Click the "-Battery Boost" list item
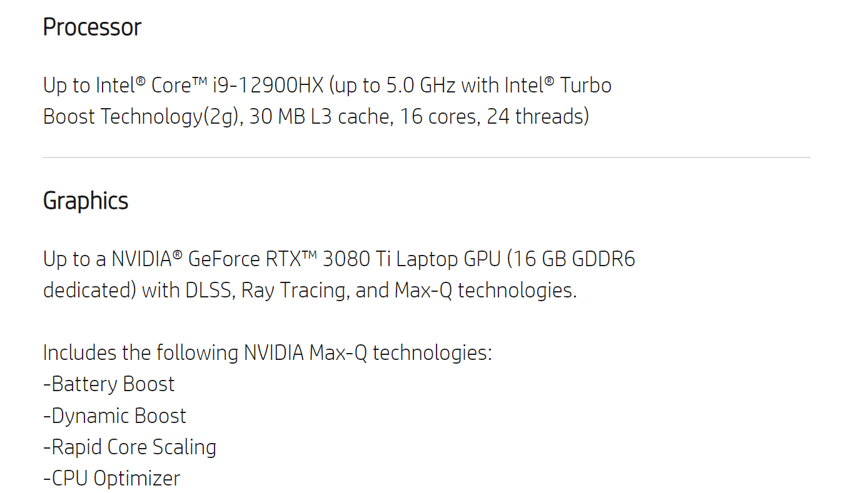This screenshot has height=493, width=868. pos(109,384)
